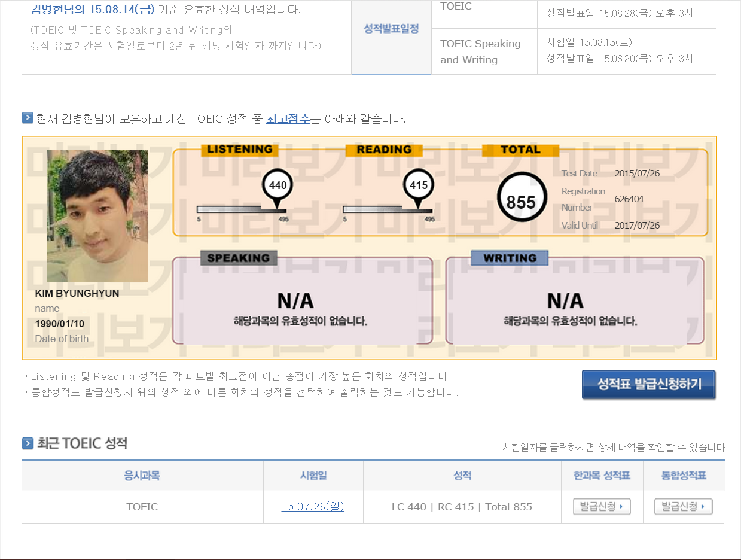This screenshot has height=560, width=741.
Task: Click the TOEIC Speaking and Writing schedule label
Action: tap(480, 51)
